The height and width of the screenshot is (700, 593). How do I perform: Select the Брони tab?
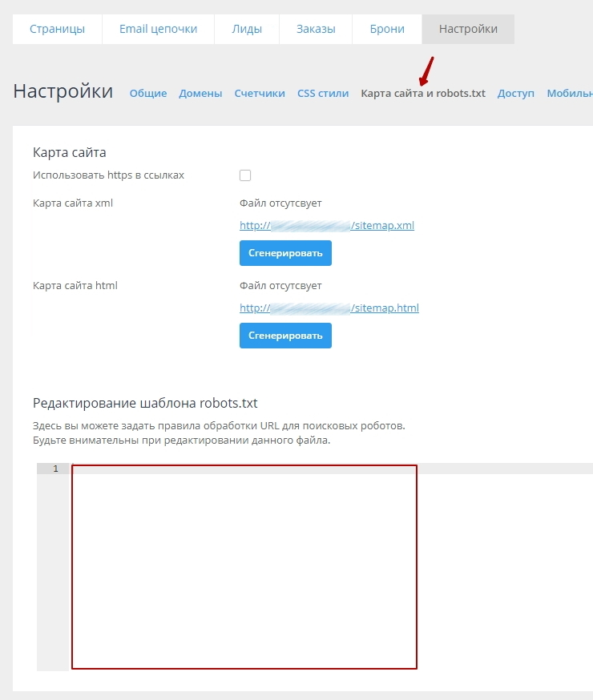point(387,29)
